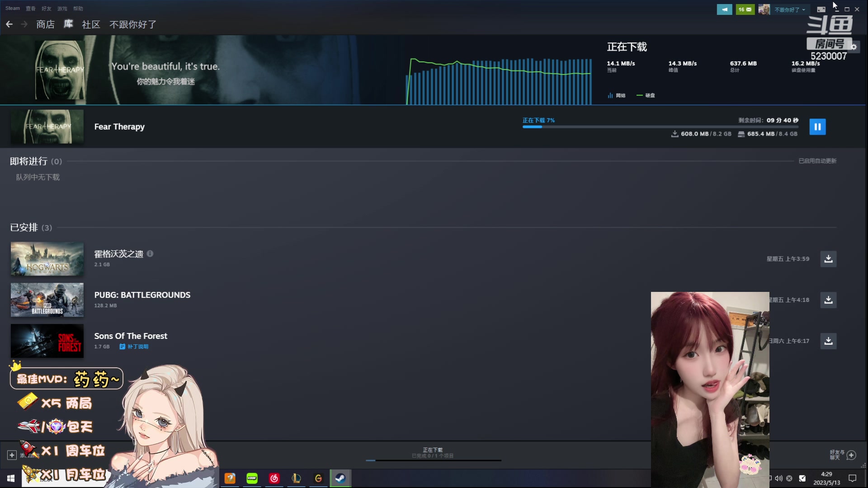Open the 16 messages inbox button
The image size is (868, 488).
click(745, 9)
